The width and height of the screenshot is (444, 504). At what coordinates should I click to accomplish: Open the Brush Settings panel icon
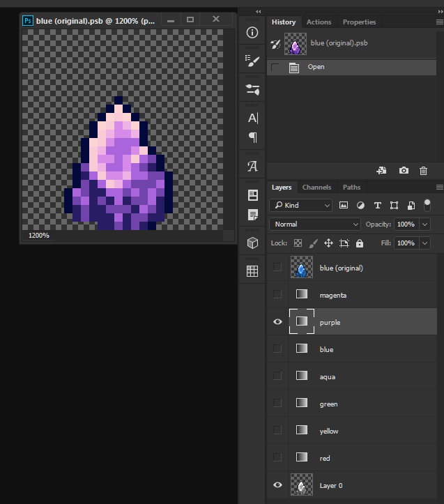point(252,61)
